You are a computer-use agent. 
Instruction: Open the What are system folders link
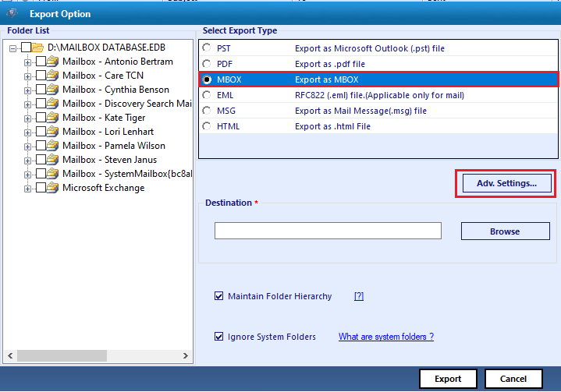pyautogui.click(x=386, y=337)
